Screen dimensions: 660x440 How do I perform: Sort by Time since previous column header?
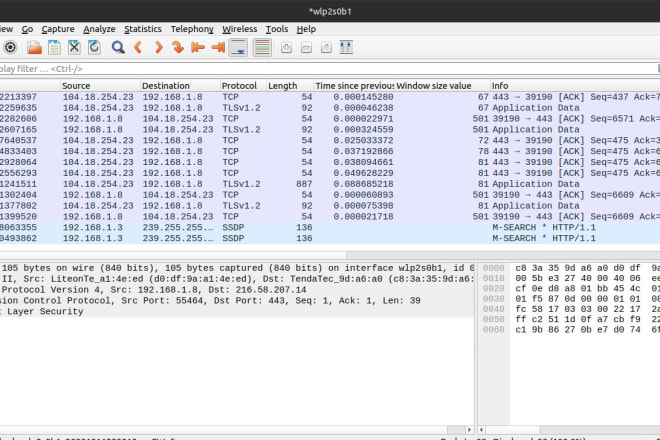[x=354, y=85]
